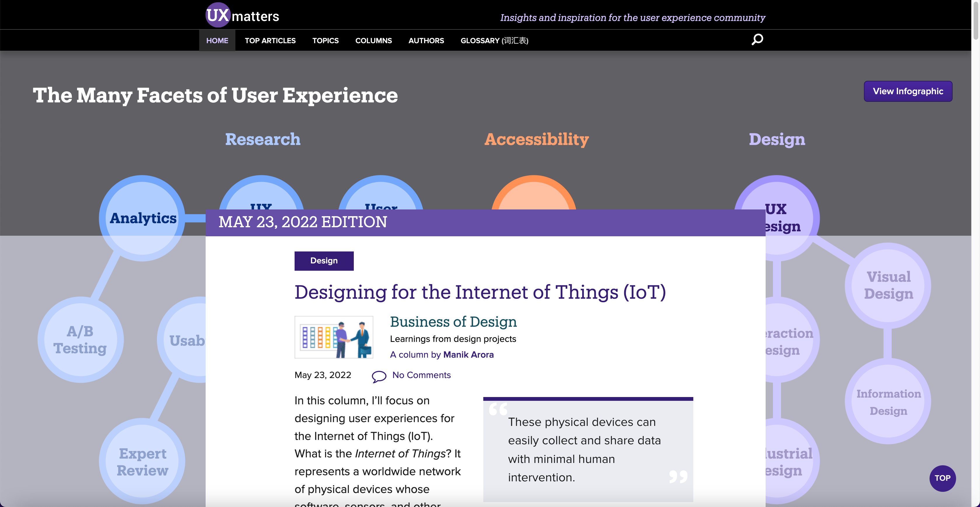
Task: Click the Expert Review circle
Action: pyautogui.click(x=142, y=461)
